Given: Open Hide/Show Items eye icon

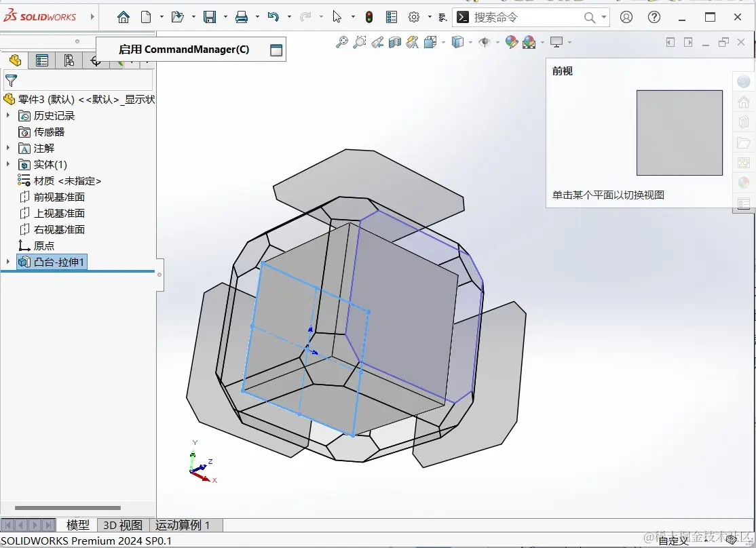Looking at the screenshot, I should point(484,43).
